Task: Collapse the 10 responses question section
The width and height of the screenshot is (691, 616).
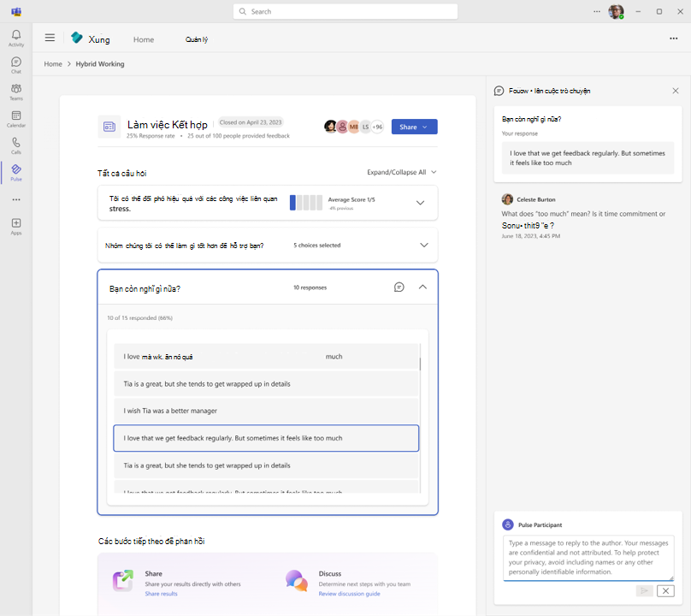Action: pyautogui.click(x=422, y=287)
